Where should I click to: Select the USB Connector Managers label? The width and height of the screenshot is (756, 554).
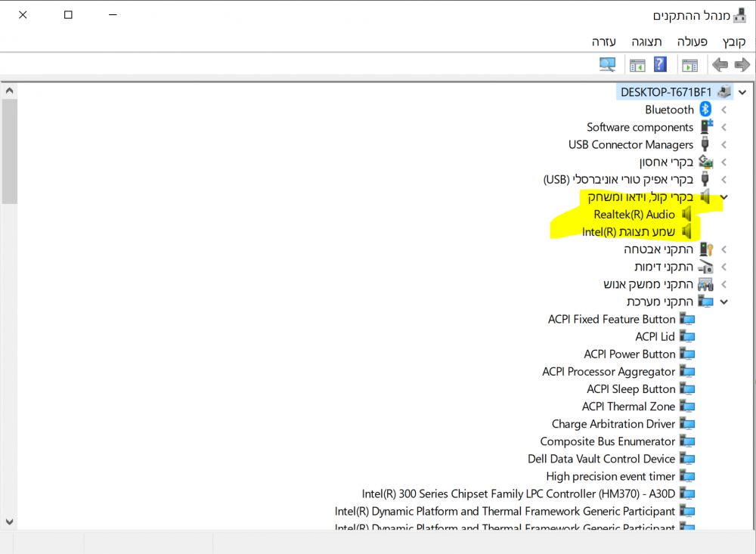tap(631, 144)
